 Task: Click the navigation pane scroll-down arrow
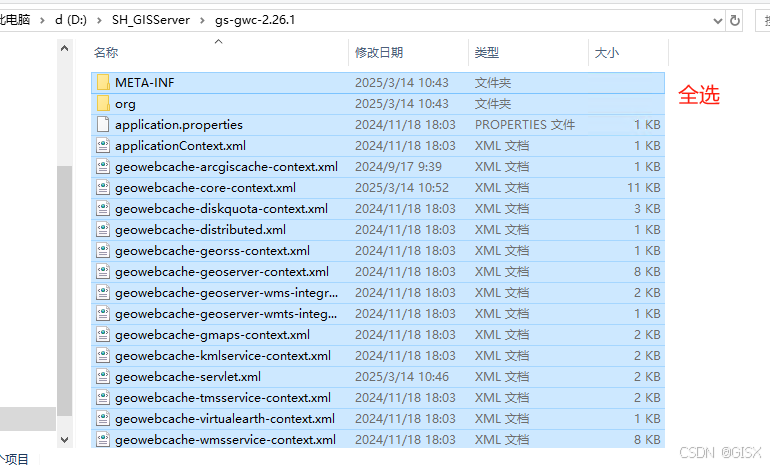pos(64,439)
